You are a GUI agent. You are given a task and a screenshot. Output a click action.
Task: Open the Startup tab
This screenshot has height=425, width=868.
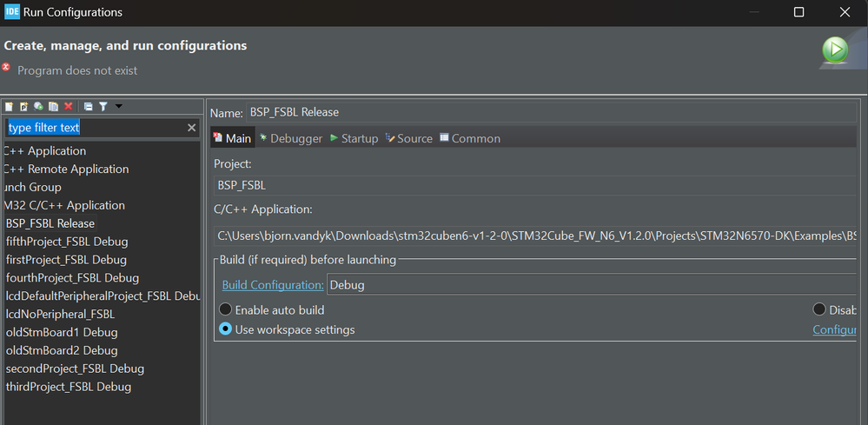tap(354, 138)
